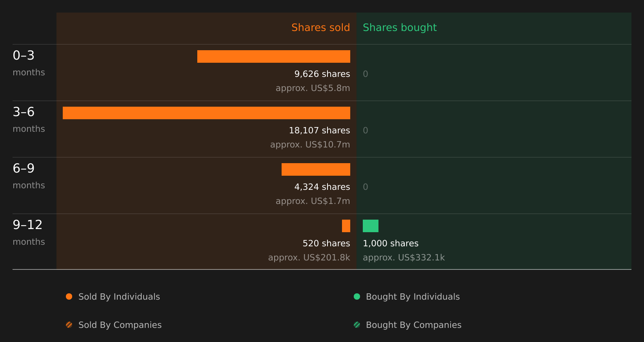Click the 0–3 months orange sold bar

(x=274, y=56)
